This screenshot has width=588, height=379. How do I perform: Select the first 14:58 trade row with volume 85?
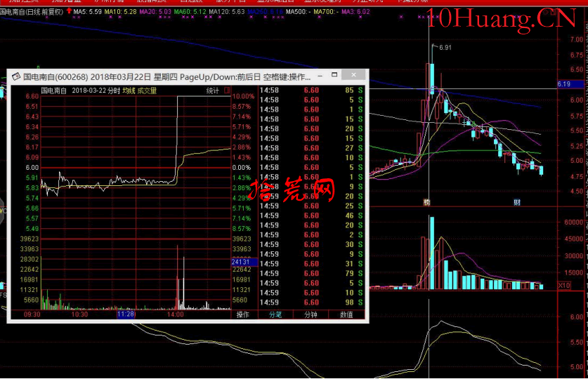(311, 91)
